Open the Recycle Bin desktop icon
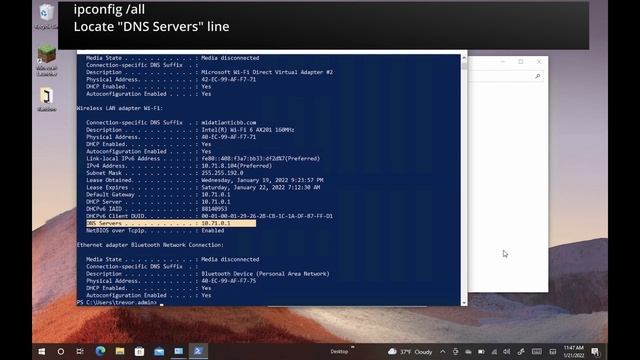The width and height of the screenshot is (640, 360). pyautogui.click(x=46, y=16)
